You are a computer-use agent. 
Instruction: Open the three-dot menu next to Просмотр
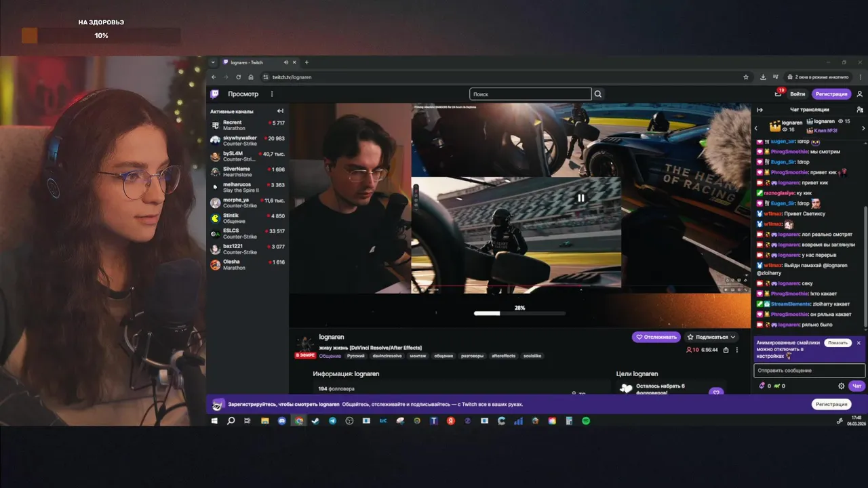coord(272,94)
